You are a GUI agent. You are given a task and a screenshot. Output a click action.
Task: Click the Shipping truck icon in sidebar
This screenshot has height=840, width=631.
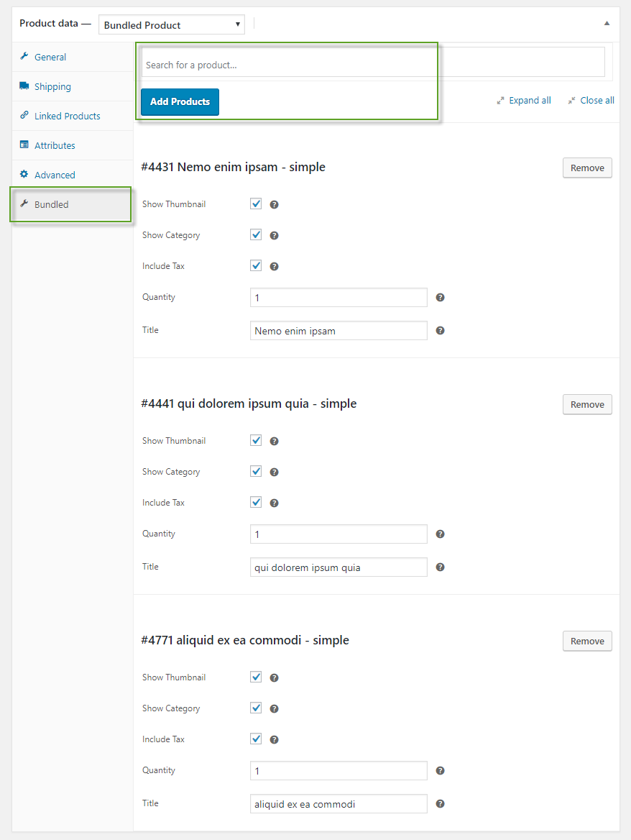[x=24, y=86]
